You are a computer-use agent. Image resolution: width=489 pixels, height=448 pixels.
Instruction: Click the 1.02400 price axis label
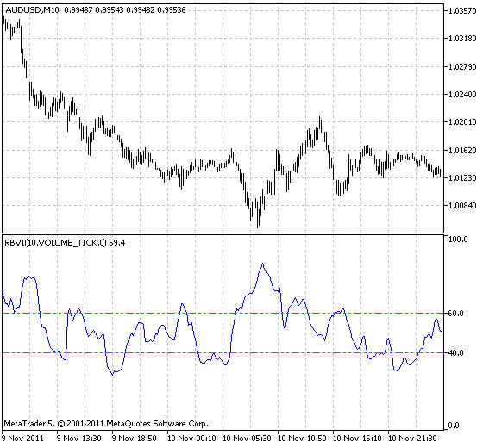click(x=462, y=95)
